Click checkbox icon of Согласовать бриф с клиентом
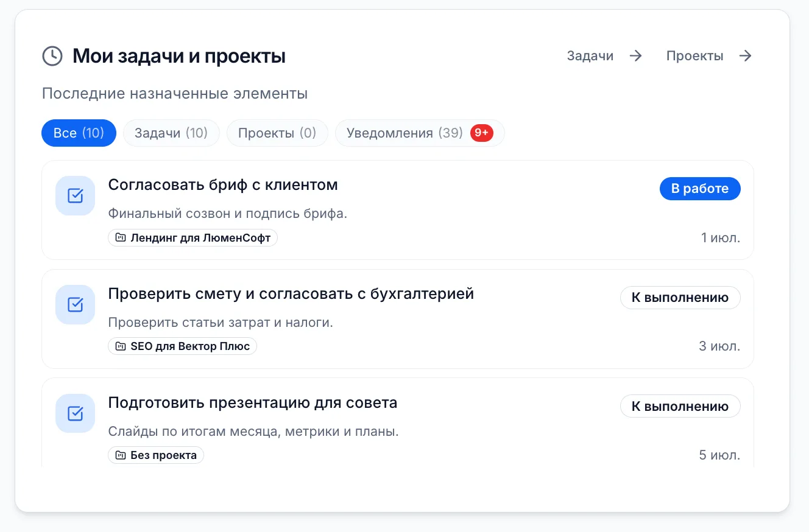The width and height of the screenshot is (809, 532). click(x=75, y=195)
